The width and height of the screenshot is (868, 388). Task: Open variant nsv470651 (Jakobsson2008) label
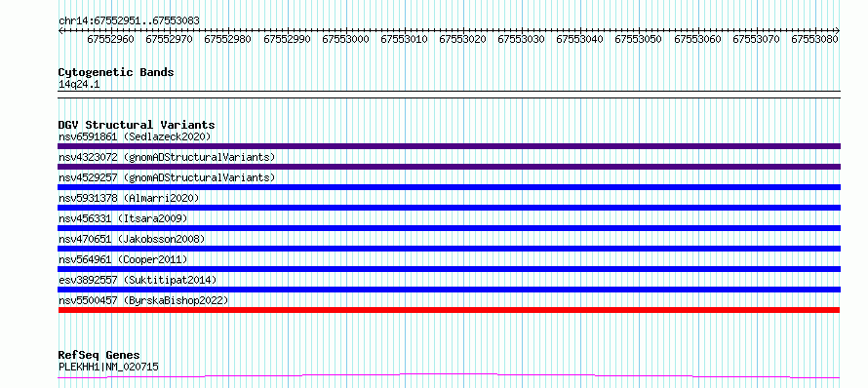coord(132,239)
